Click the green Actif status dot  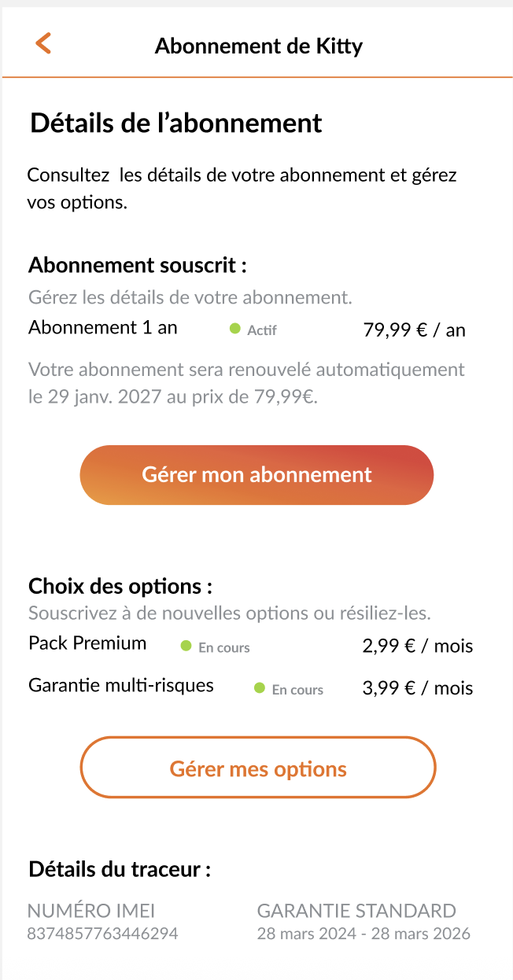click(234, 329)
